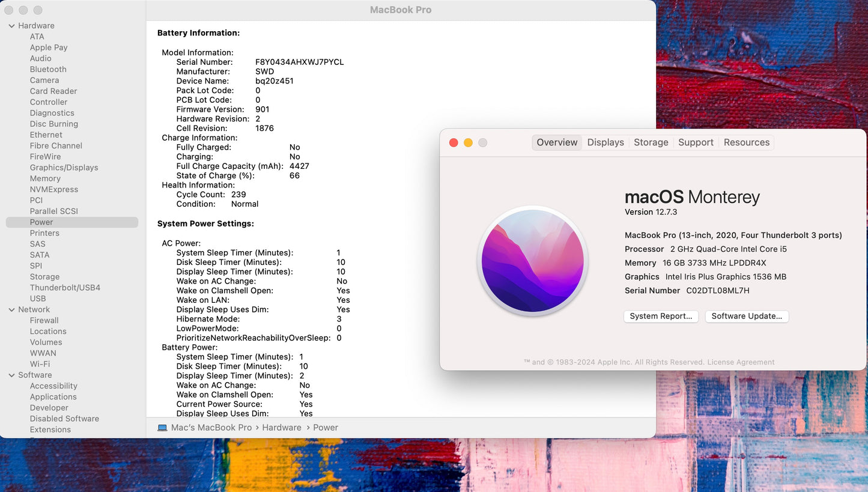Select Graphics/Displays in the sidebar
This screenshot has width=868, height=492.
click(64, 168)
